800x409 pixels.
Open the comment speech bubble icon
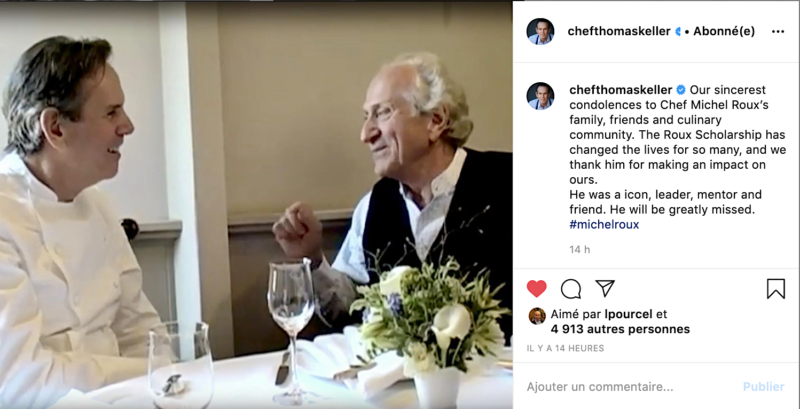point(571,289)
